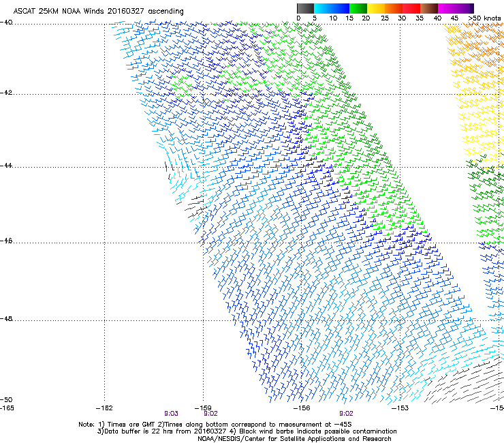Click the latitude label '-50'
This screenshot has width=504, height=443.
pyautogui.click(x=6, y=399)
